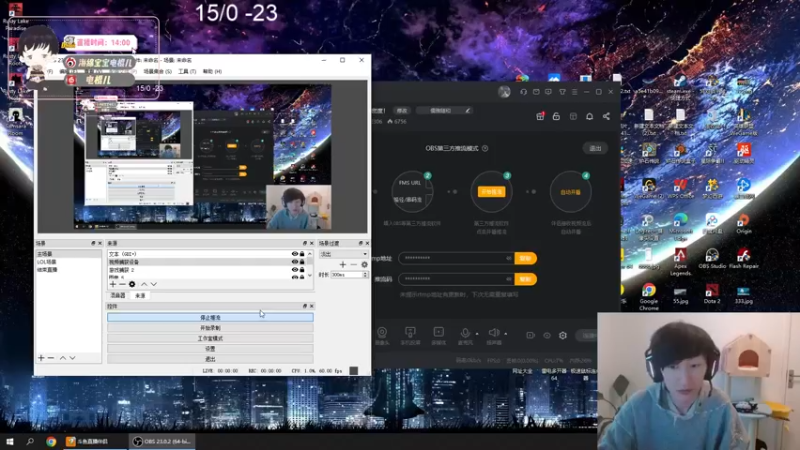Click the padlock icon in streaming app header
The height and width of the screenshot is (450, 800).
point(556,116)
